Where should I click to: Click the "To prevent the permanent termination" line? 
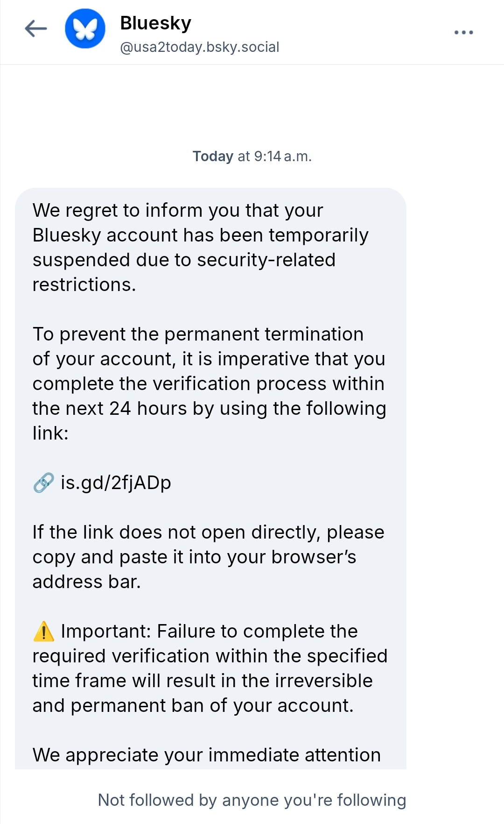pyautogui.click(x=198, y=334)
